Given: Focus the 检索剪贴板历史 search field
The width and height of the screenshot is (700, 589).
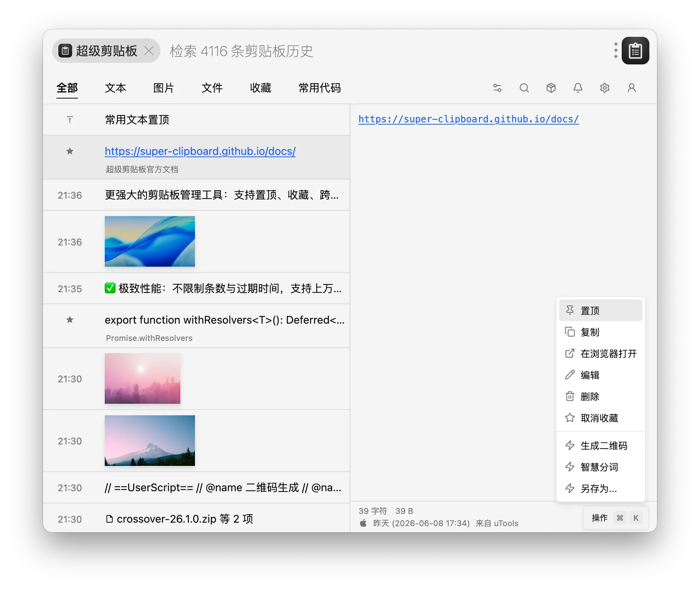Looking at the screenshot, I should click(x=388, y=51).
